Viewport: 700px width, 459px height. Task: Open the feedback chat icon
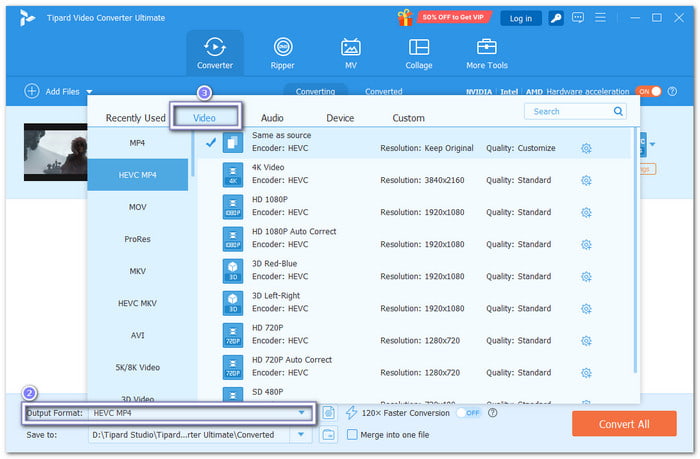point(578,18)
